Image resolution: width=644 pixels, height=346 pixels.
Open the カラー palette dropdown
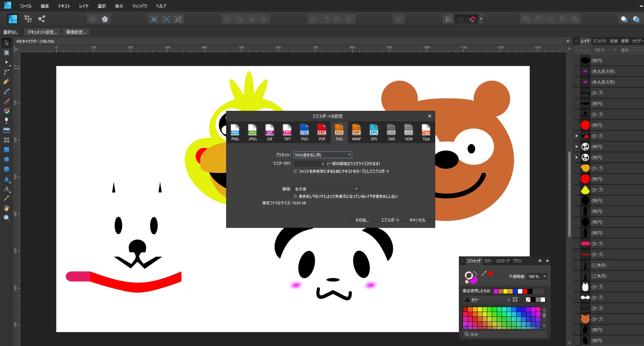tap(487, 300)
